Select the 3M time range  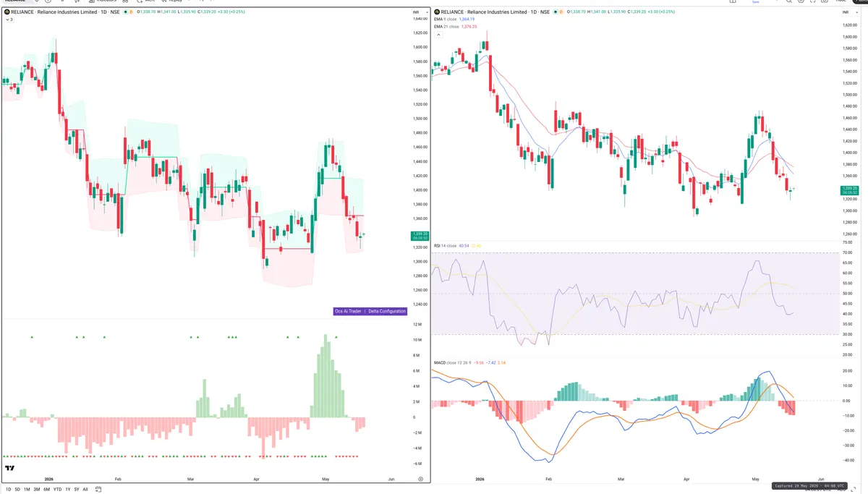[37, 490]
